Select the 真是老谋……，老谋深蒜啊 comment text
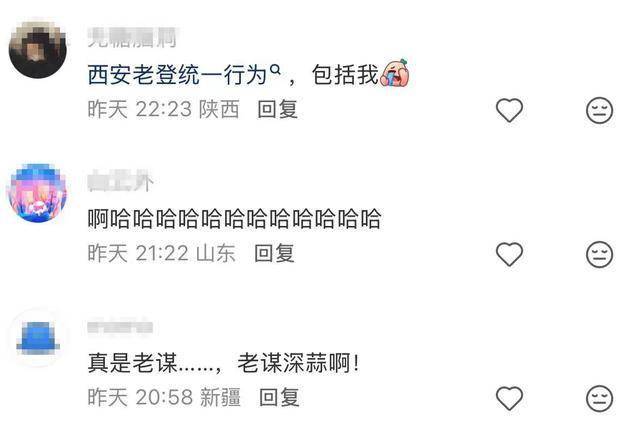Image resolution: width=640 pixels, height=423 pixels. pos(224,363)
